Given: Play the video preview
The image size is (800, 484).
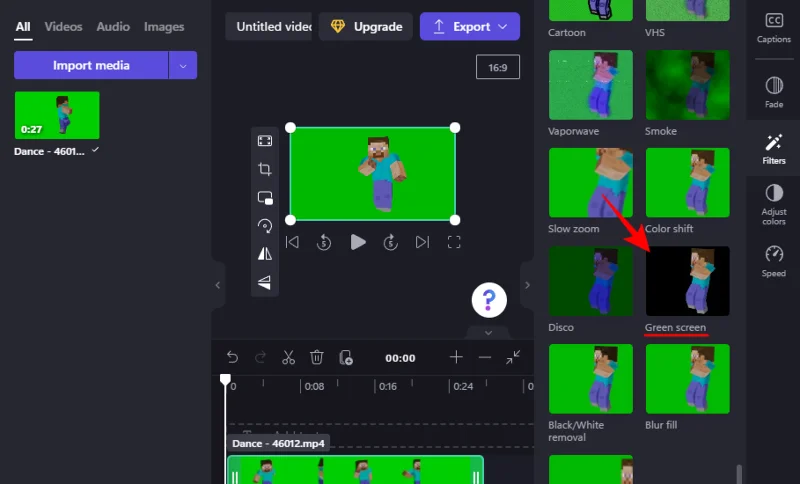Looking at the screenshot, I should [358, 242].
